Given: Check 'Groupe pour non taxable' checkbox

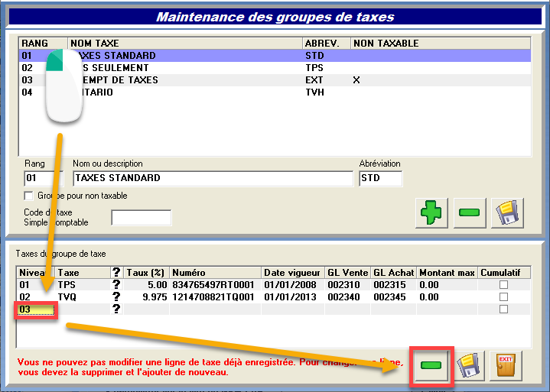Looking at the screenshot, I should (x=28, y=196).
